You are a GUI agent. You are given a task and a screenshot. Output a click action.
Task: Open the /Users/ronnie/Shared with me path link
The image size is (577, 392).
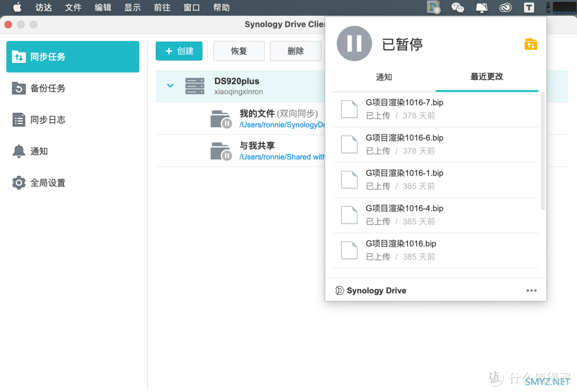282,157
